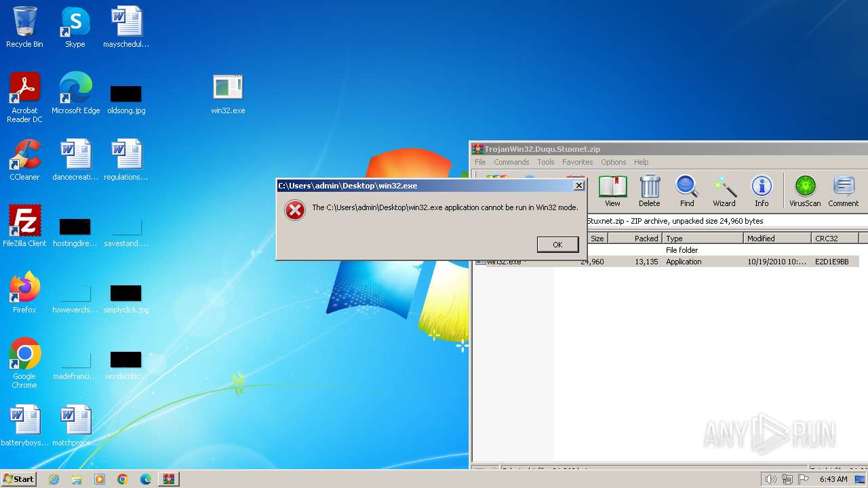Screen dimensions: 868x488
Task: Click the 6:43 AM system clock
Action: (x=833, y=479)
